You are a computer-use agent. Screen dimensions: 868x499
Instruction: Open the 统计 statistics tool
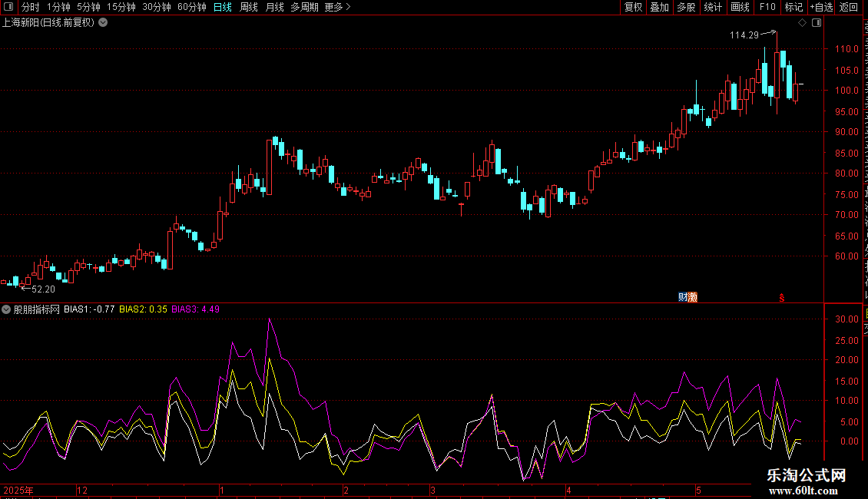click(x=713, y=7)
